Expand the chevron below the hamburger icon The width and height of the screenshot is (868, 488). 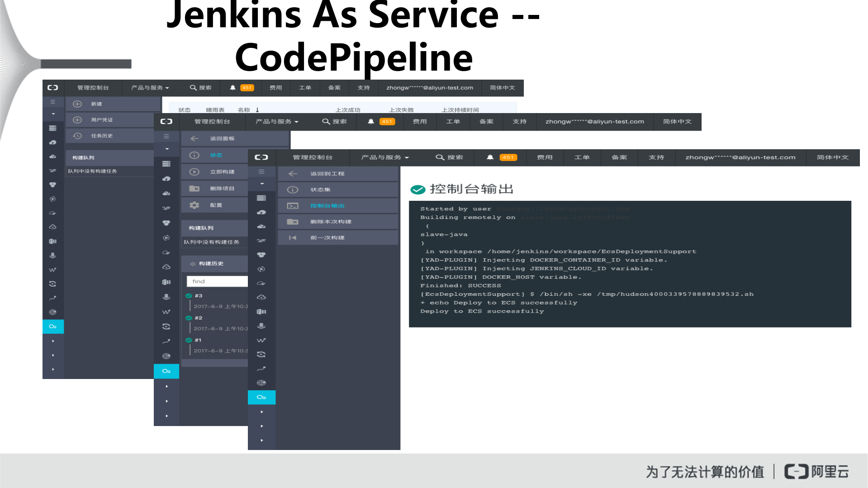pyautogui.click(x=261, y=184)
